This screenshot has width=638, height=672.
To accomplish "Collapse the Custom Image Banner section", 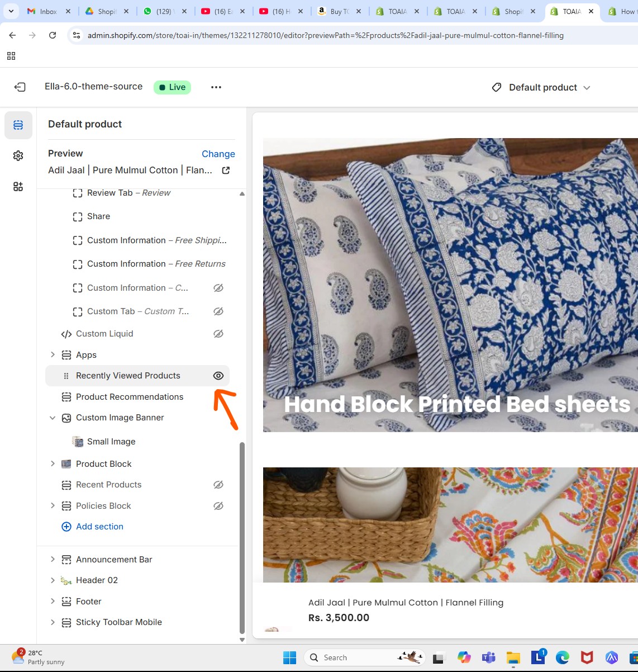I will pos(53,418).
